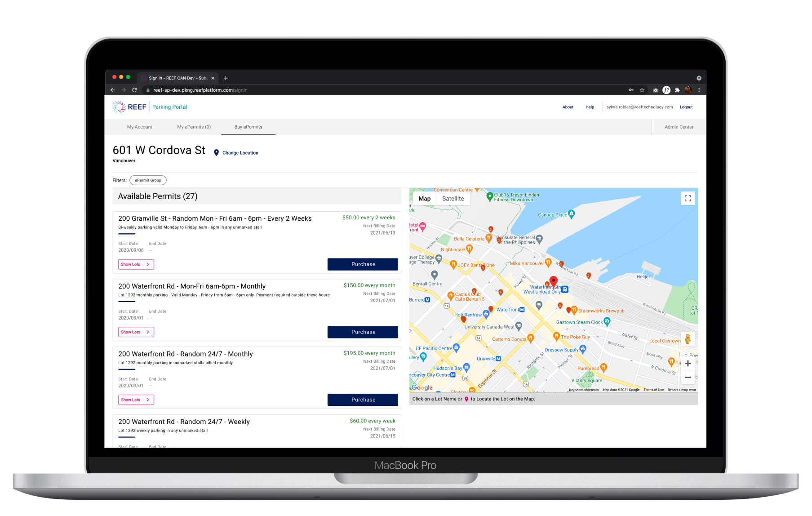Click the Canada Place map marker
This screenshot has height=516, width=812.
tap(571, 214)
